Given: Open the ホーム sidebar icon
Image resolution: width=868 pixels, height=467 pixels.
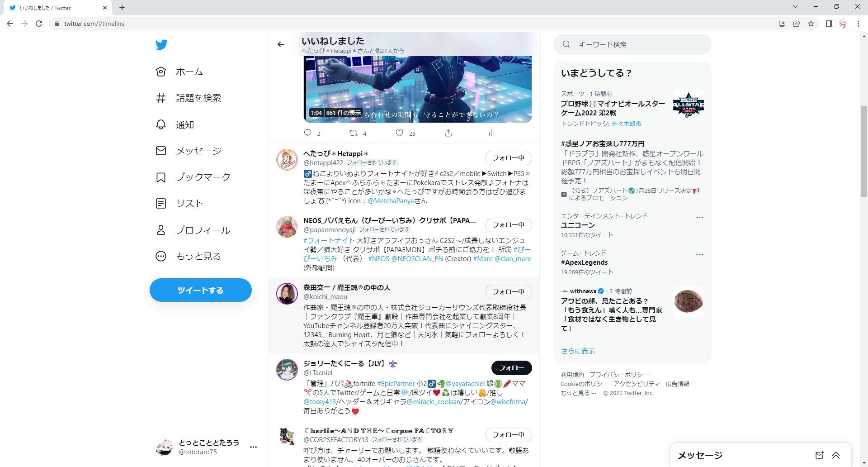Looking at the screenshot, I should [x=160, y=71].
